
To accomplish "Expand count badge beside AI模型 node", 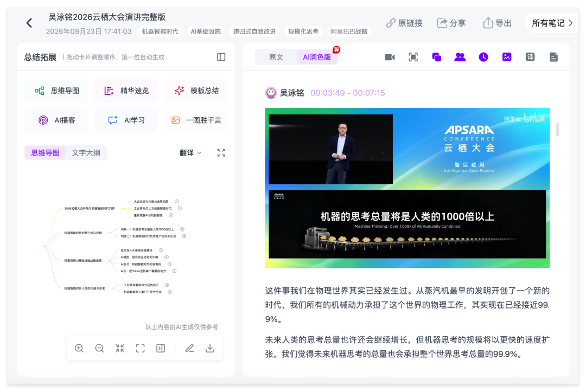I will coord(167,257).
